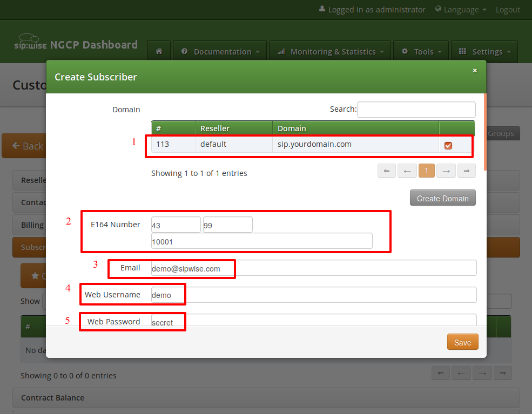Click the Create Domain button

click(442, 198)
